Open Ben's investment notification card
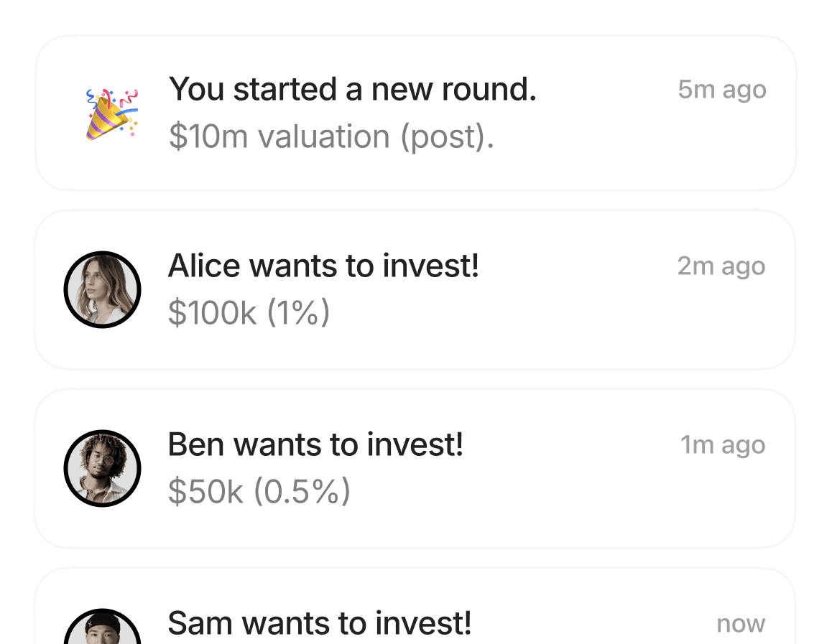This screenshot has width=832, height=644. [415, 468]
